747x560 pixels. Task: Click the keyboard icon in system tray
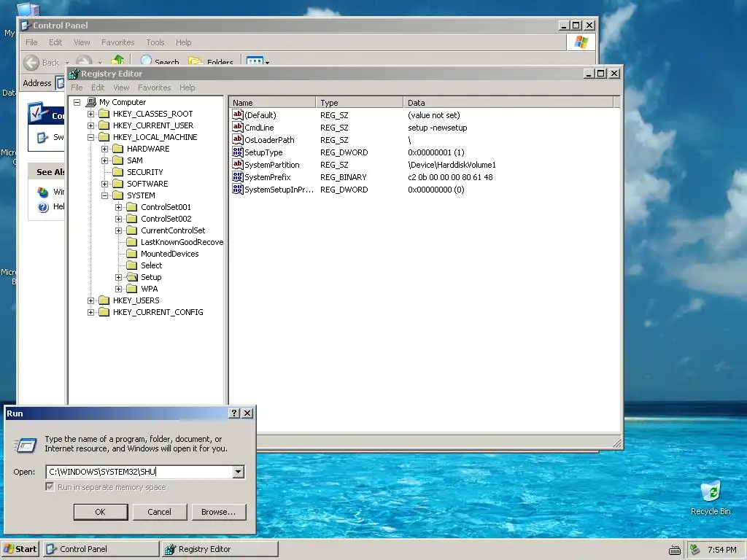pyautogui.click(x=675, y=550)
